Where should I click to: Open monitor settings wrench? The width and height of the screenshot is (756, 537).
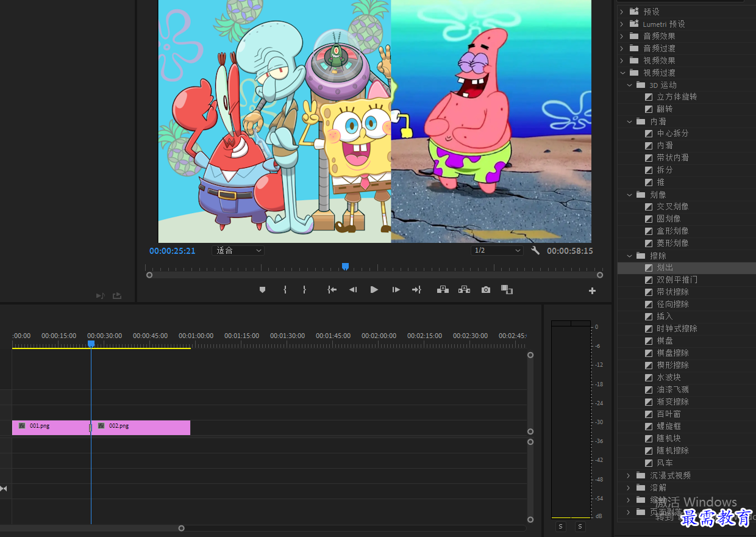(535, 250)
